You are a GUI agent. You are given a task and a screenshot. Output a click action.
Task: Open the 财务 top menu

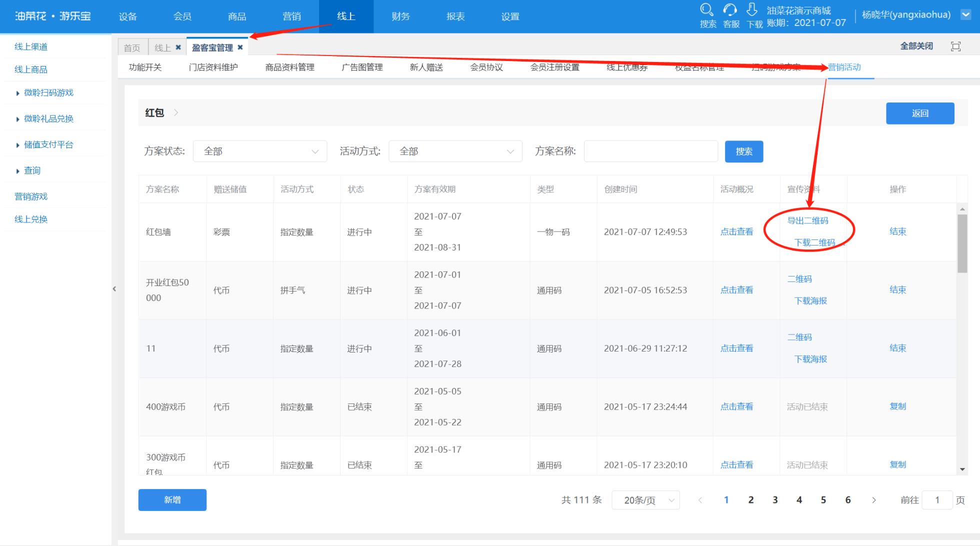[x=400, y=16]
